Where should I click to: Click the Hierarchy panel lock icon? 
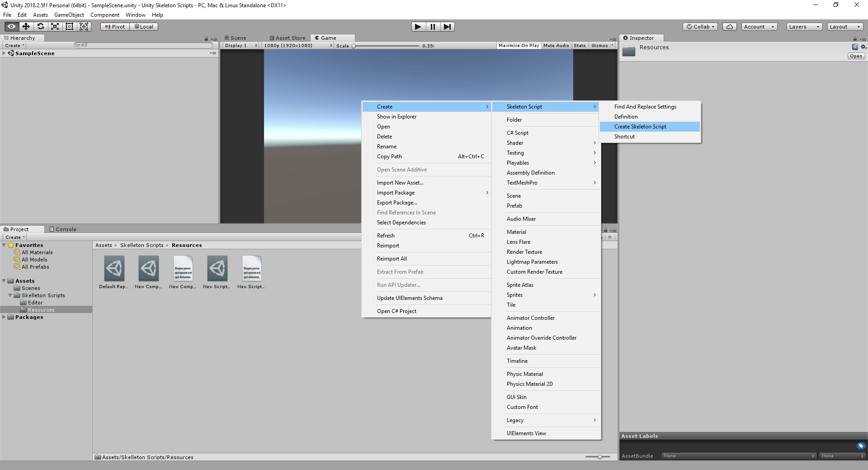click(206, 39)
